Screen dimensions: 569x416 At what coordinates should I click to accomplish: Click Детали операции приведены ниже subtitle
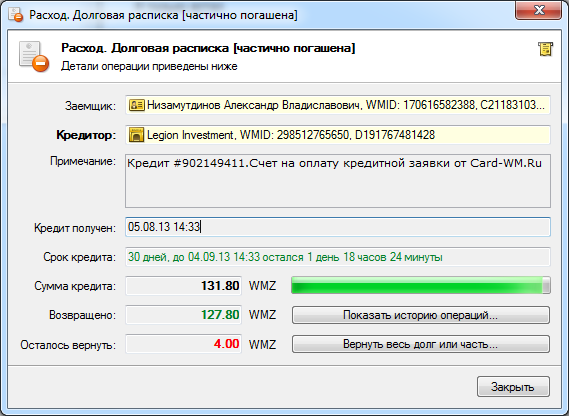[x=149, y=66]
